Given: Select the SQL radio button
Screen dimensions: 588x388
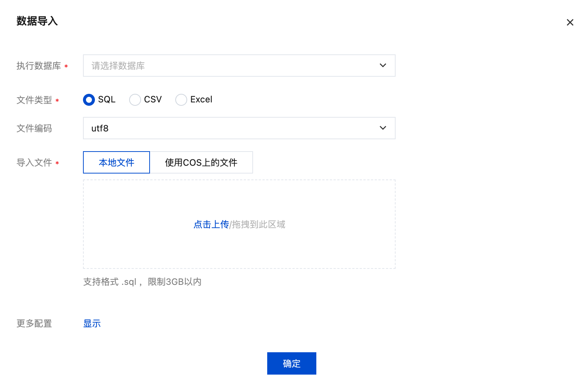Looking at the screenshot, I should coord(89,100).
